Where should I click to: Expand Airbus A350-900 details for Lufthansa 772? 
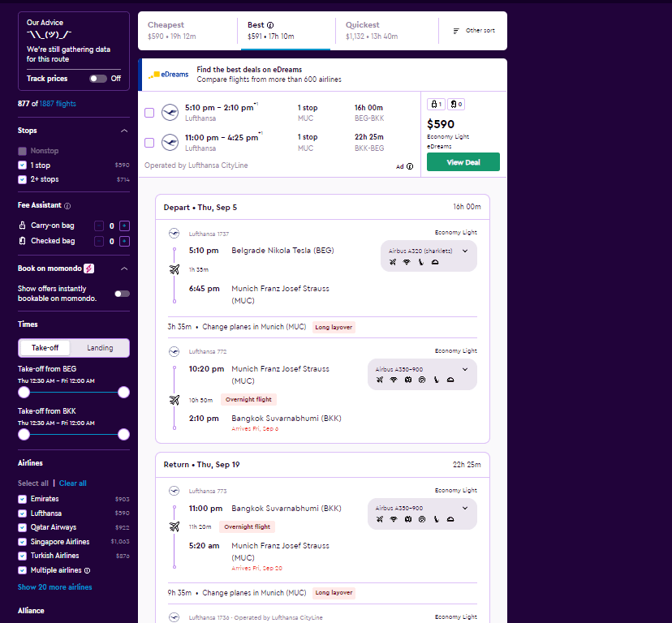(x=465, y=369)
